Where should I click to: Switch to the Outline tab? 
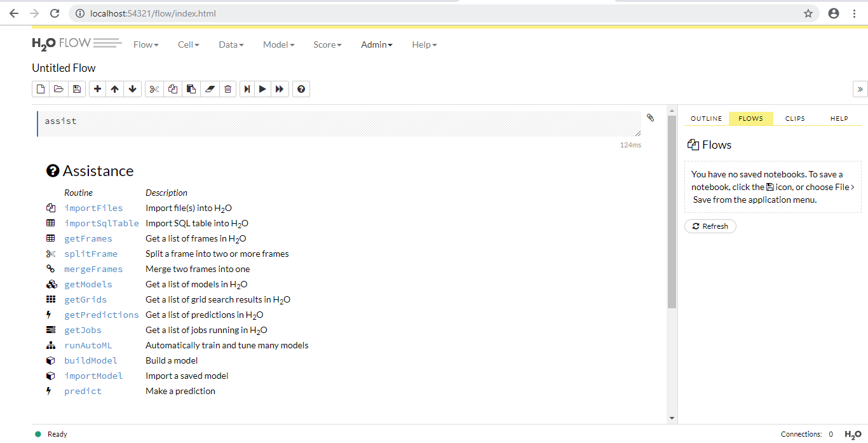707,118
